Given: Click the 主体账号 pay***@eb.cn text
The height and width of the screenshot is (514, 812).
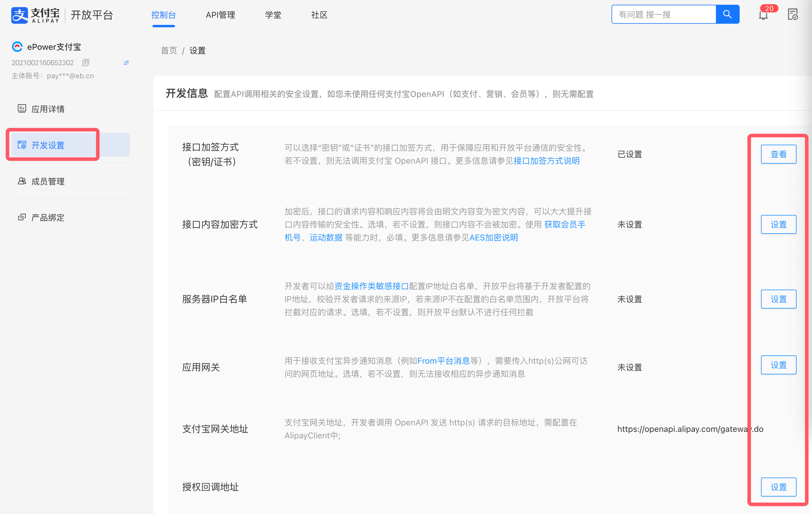Looking at the screenshot, I should [52, 76].
